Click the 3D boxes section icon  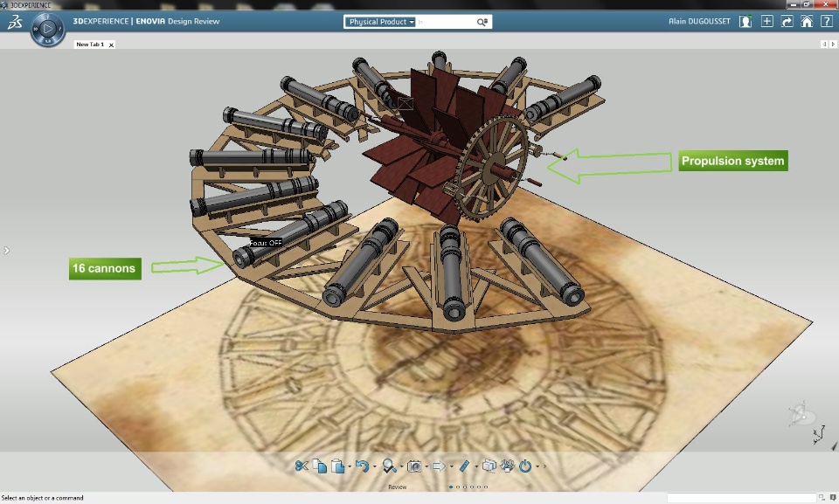(x=489, y=466)
